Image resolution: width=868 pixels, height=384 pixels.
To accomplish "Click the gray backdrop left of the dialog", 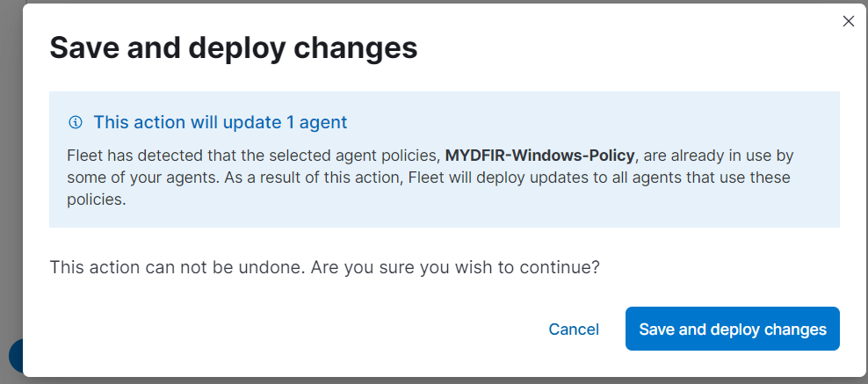I will point(11,166).
